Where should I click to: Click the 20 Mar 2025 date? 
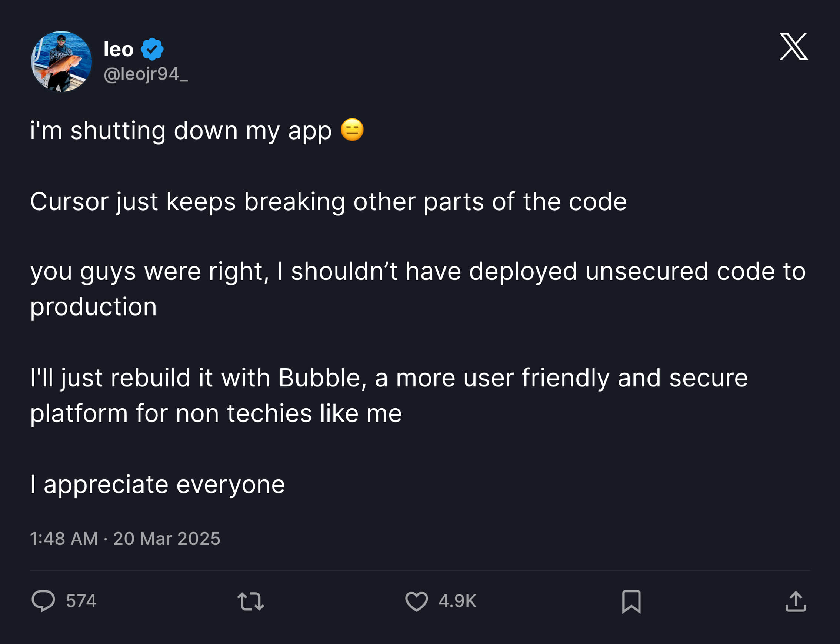166,538
